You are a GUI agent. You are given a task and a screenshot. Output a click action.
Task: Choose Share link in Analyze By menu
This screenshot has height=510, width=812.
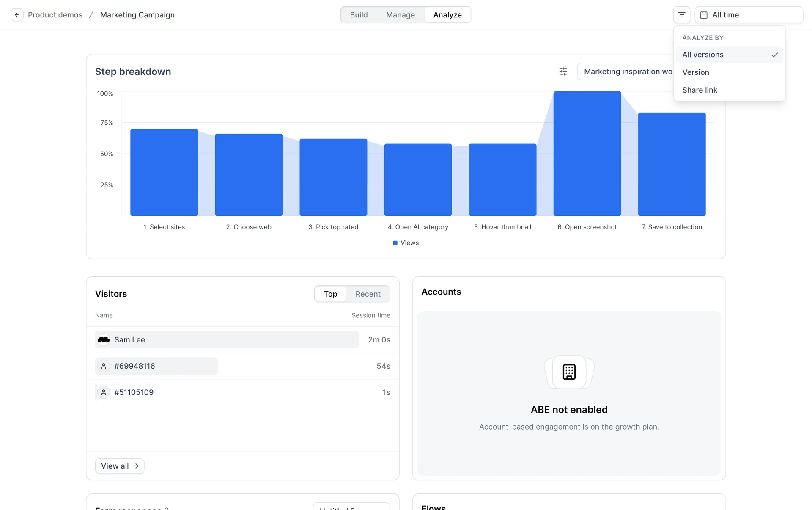700,90
